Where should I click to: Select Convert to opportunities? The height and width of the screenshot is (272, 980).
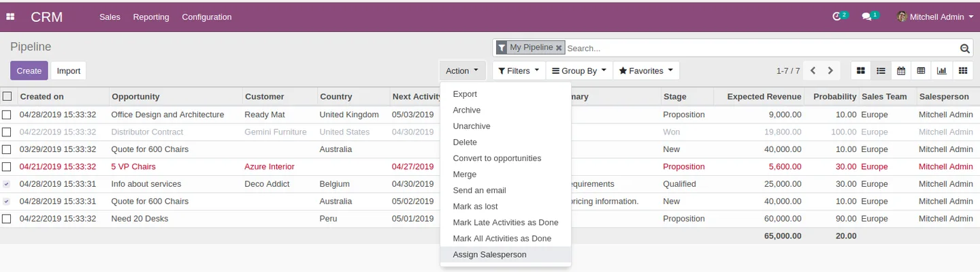506,158
